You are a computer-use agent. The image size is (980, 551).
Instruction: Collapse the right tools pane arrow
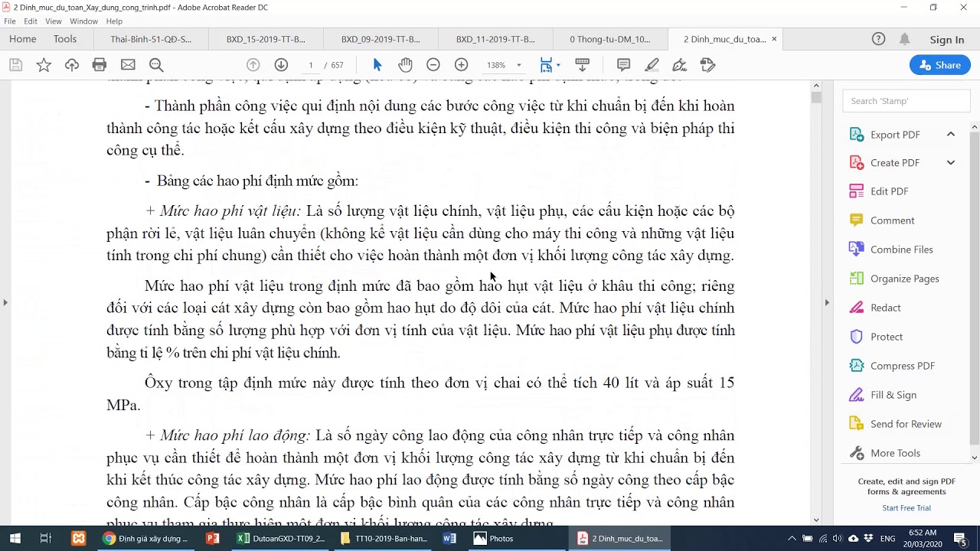pyautogui.click(x=827, y=302)
